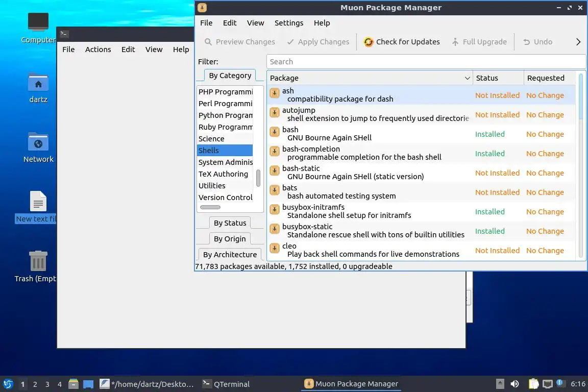Select the Utilities category
588x392 pixels.
click(x=225, y=186)
